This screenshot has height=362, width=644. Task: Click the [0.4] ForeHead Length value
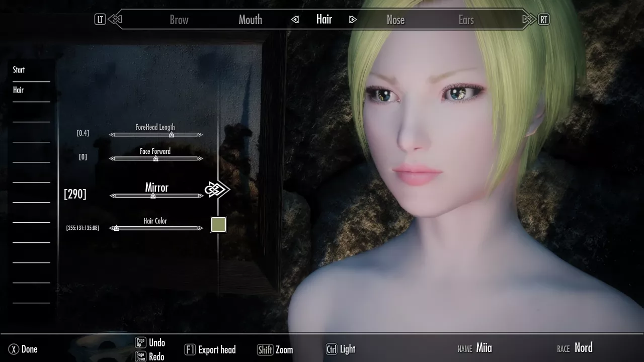pyautogui.click(x=83, y=133)
